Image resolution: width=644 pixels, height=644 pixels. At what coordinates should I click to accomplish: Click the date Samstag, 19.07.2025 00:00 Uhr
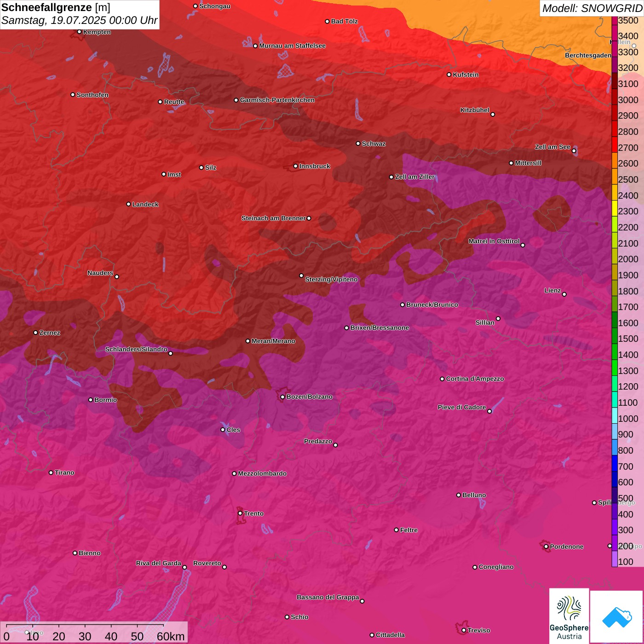click(79, 20)
